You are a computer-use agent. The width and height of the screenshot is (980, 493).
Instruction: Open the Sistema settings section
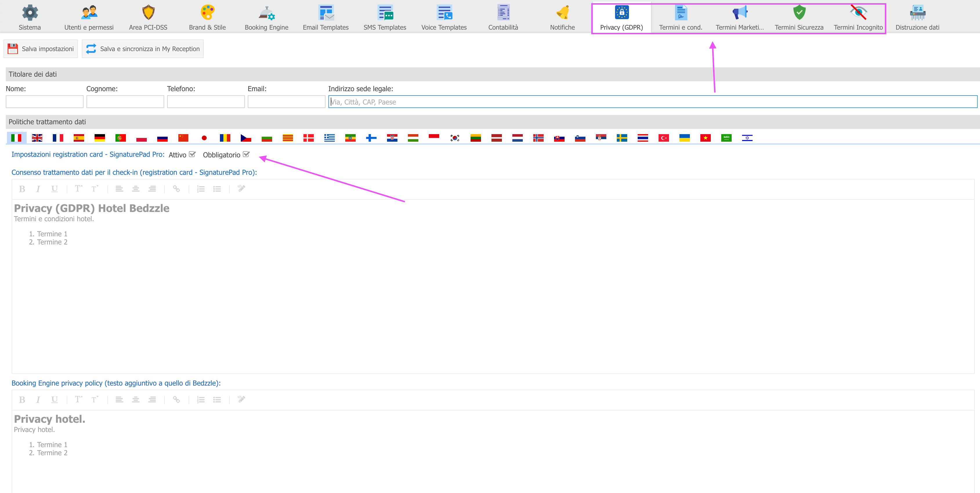[30, 17]
